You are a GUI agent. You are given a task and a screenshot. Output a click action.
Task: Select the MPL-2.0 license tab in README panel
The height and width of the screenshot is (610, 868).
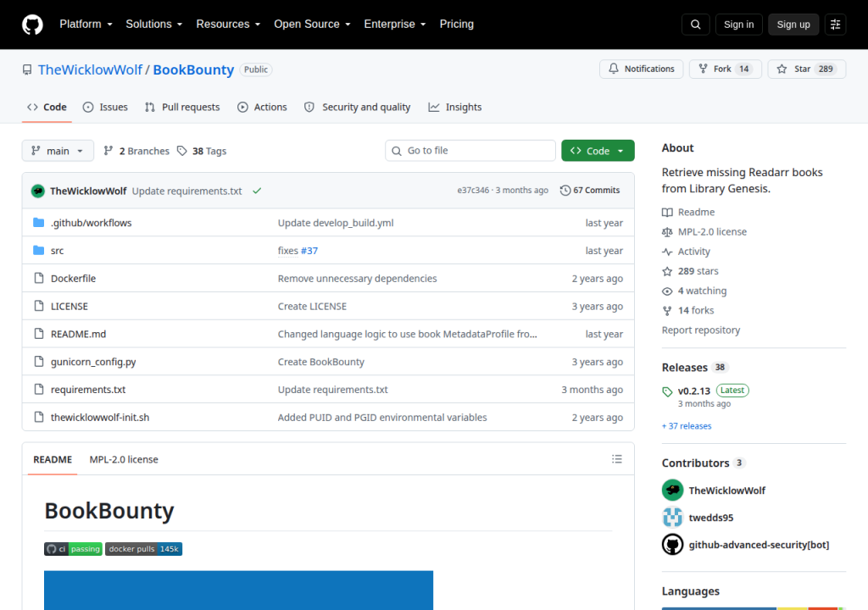pyautogui.click(x=124, y=459)
